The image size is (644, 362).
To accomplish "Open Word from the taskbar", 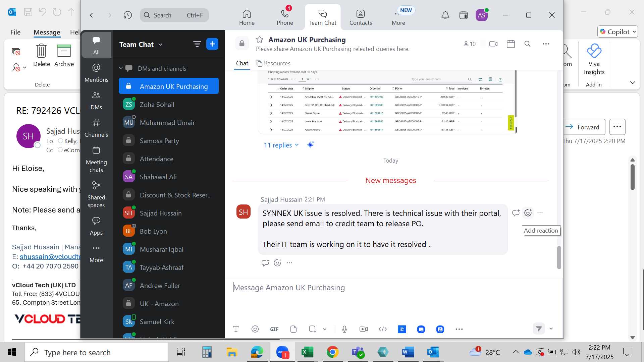I will (x=408, y=352).
